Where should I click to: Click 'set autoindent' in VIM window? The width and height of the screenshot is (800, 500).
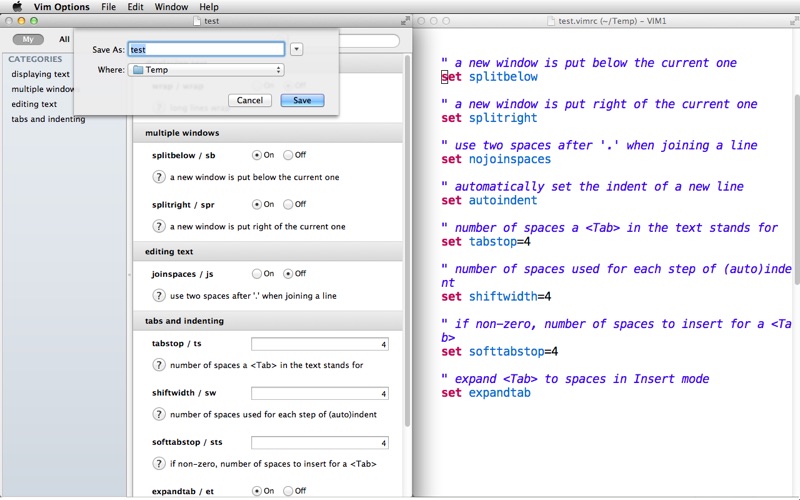pos(489,201)
